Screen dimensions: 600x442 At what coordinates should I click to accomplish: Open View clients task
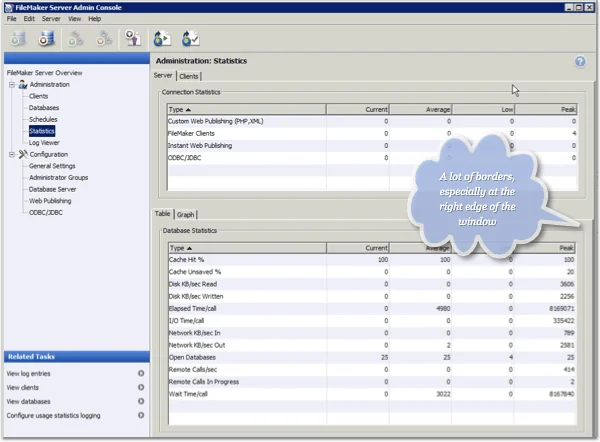coord(23,388)
